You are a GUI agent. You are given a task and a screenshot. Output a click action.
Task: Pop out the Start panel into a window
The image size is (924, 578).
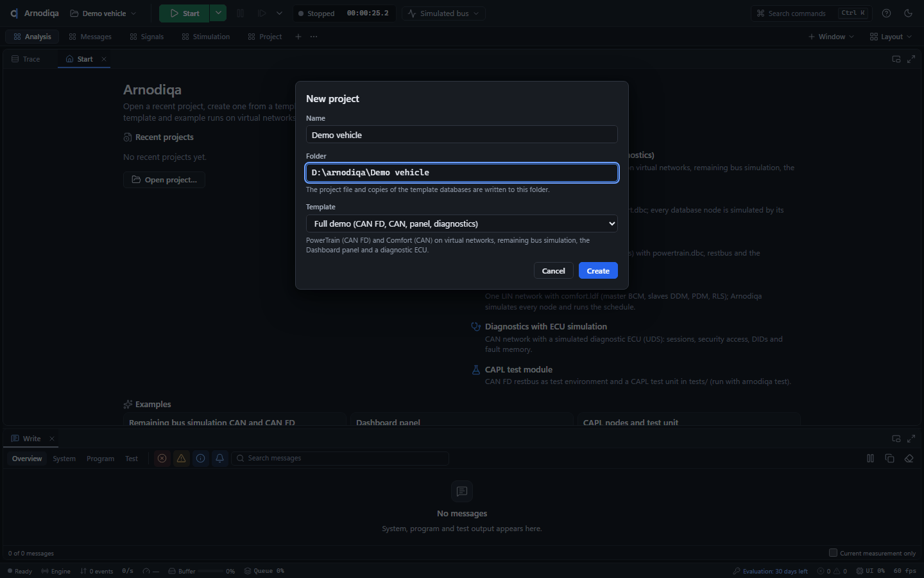coord(896,59)
